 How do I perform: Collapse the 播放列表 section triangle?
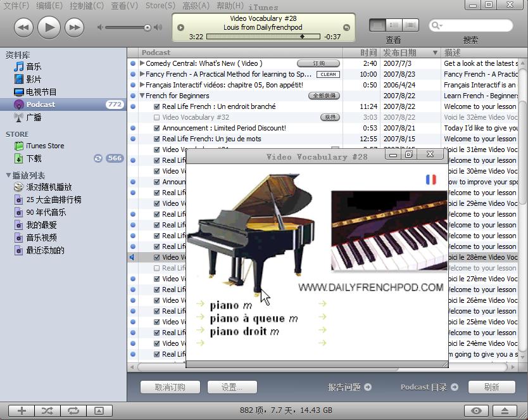[8, 175]
